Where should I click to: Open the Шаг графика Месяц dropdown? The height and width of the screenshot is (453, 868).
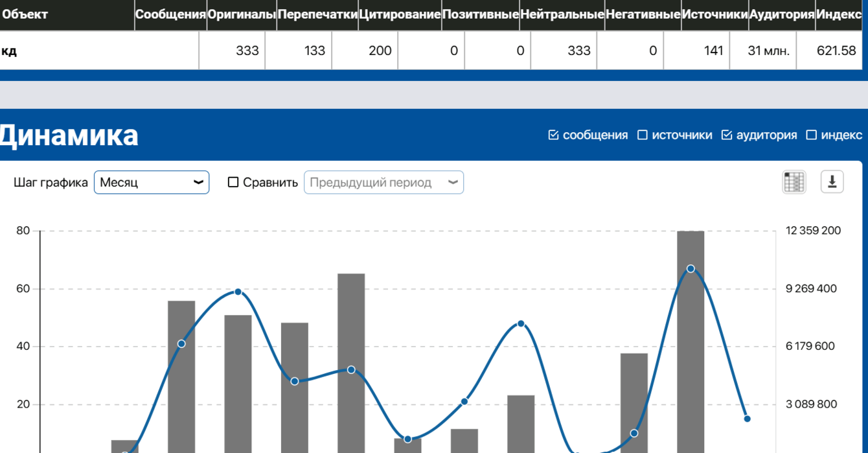point(152,182)
